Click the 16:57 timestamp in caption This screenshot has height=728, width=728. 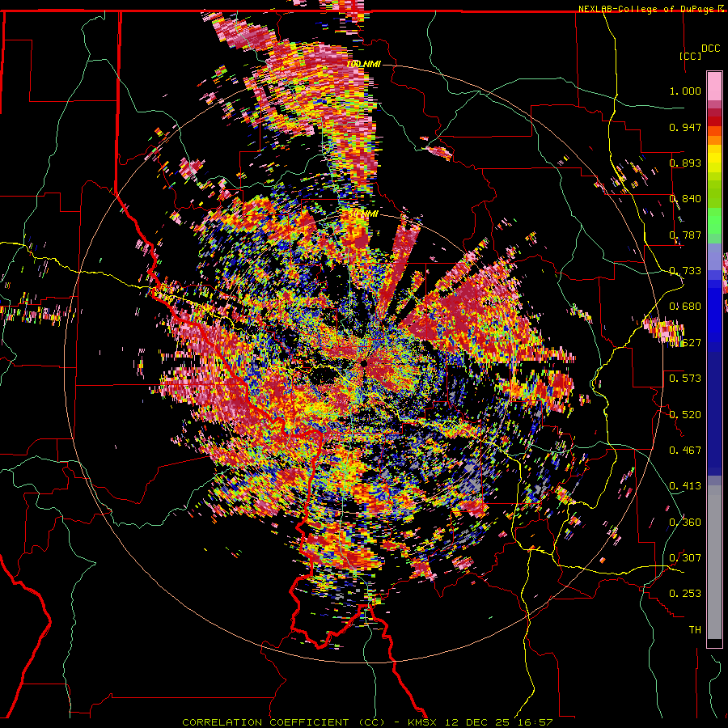pos(537,722)
